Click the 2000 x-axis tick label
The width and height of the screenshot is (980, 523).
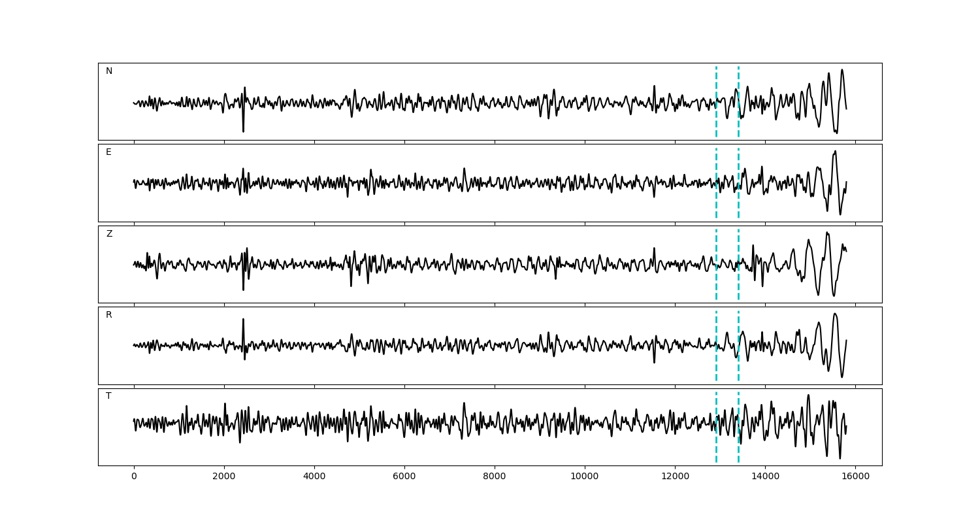coord(224,477)
